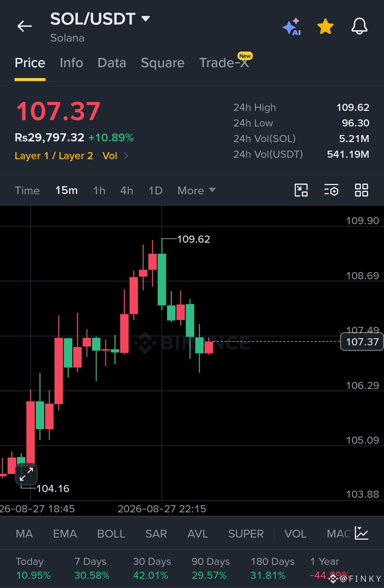Open the indicator settings chart icon
Viewport: 384px width, 588px height.
tap(362, 533)
